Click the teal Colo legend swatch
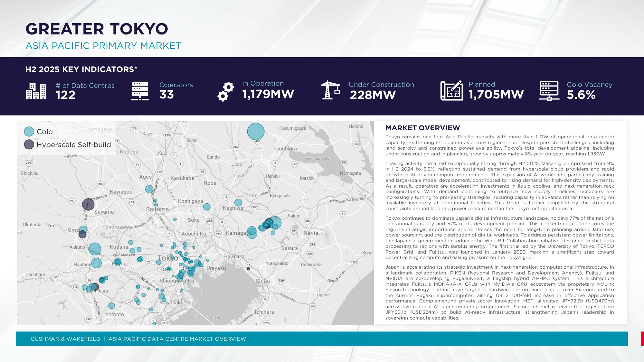This screenshot has width=644, height=362. [x=29, y=132]
